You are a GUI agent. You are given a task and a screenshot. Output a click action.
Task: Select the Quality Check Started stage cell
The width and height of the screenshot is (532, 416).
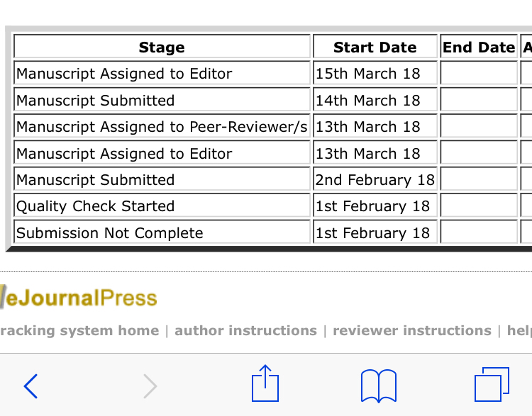coord(95,207)
